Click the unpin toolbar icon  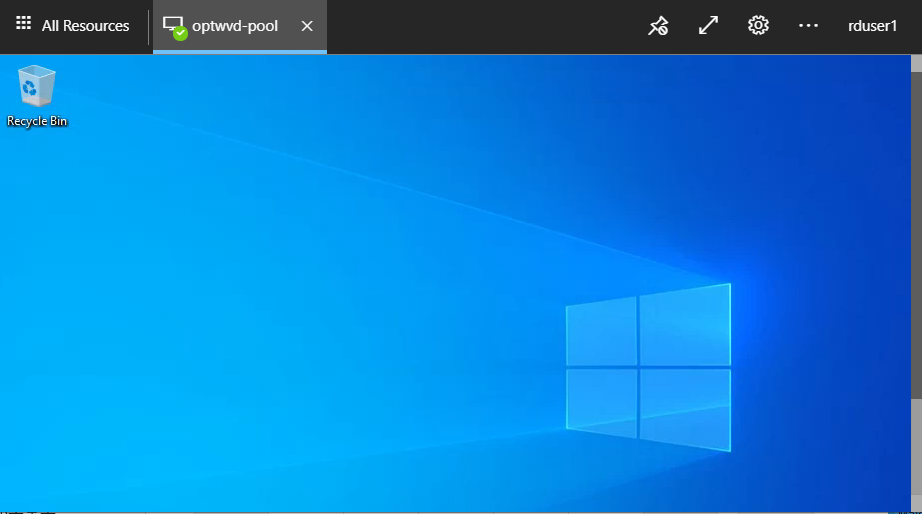tap(658, 26)
